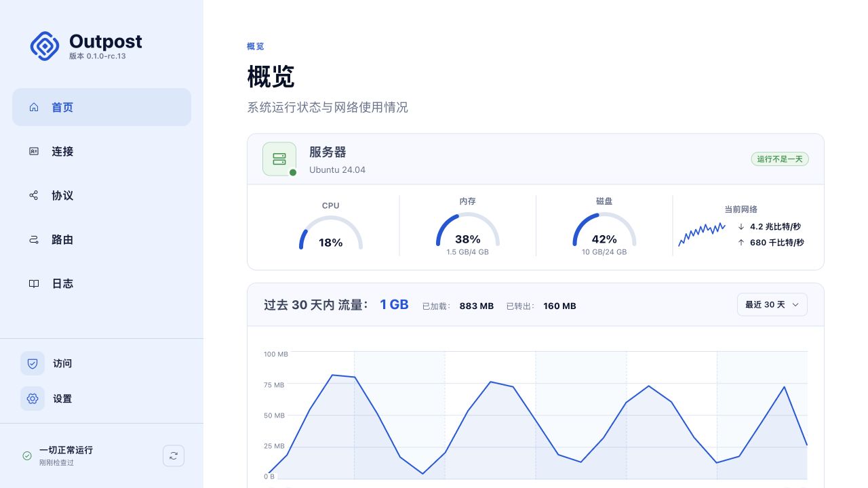The height and width of the screenshot is (488, 868).
Task: Click the 100 MB axis label on chart
Action: point(276,354)
